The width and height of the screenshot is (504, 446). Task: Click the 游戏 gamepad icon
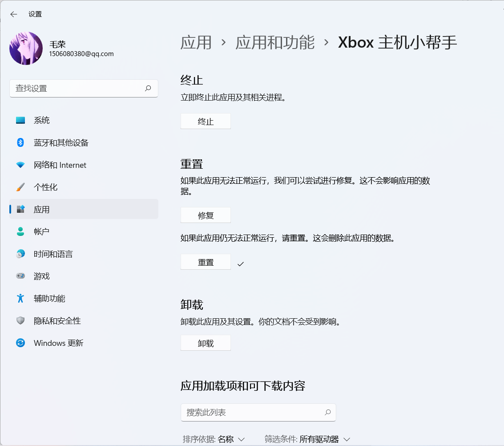pos(20,276)
